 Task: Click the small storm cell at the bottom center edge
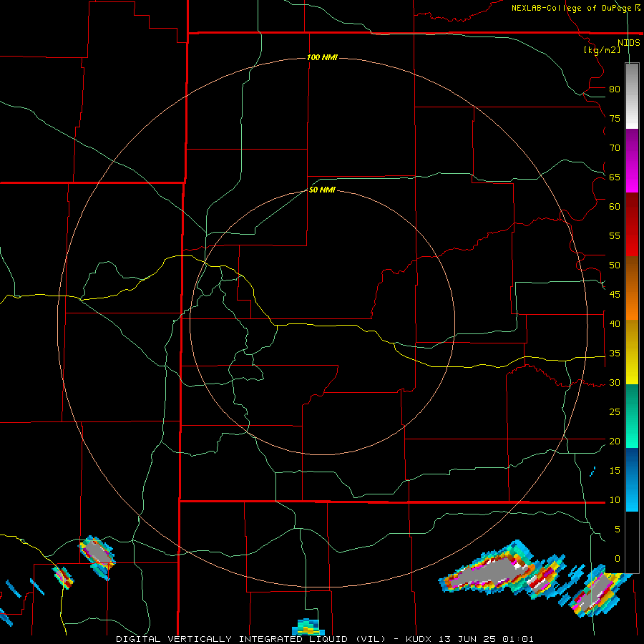pos(307,627)
